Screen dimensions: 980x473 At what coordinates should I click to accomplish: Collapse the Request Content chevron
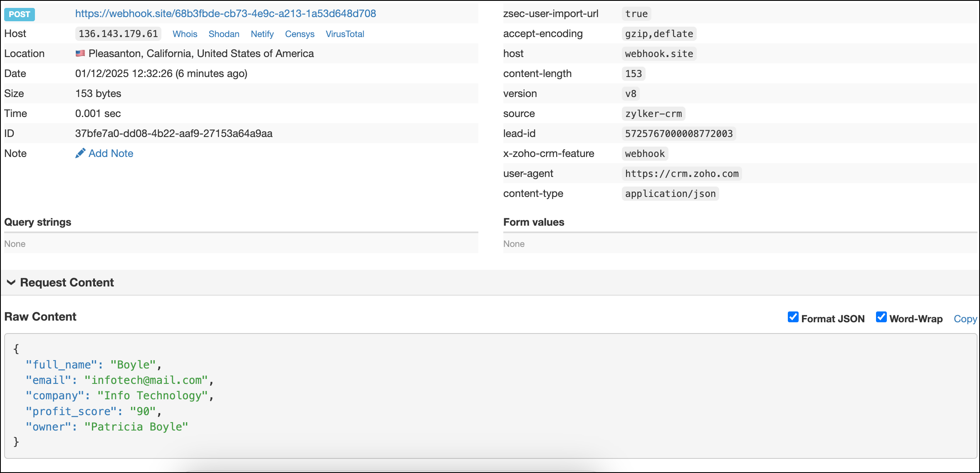pyautogui.click(x=11, y=282)
